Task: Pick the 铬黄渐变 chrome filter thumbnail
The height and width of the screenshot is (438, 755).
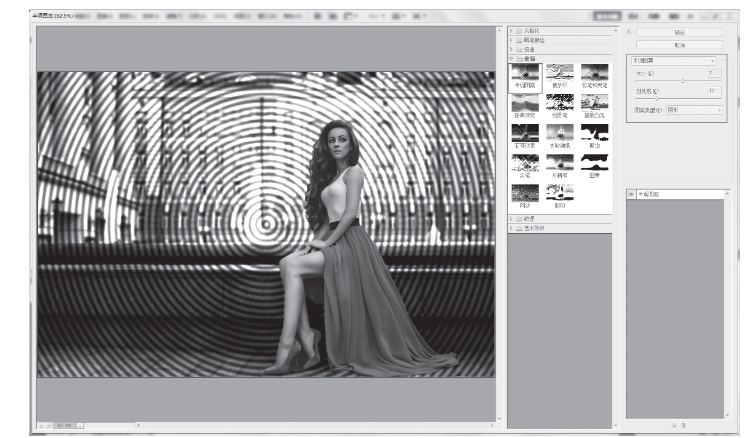Action: 524,104
